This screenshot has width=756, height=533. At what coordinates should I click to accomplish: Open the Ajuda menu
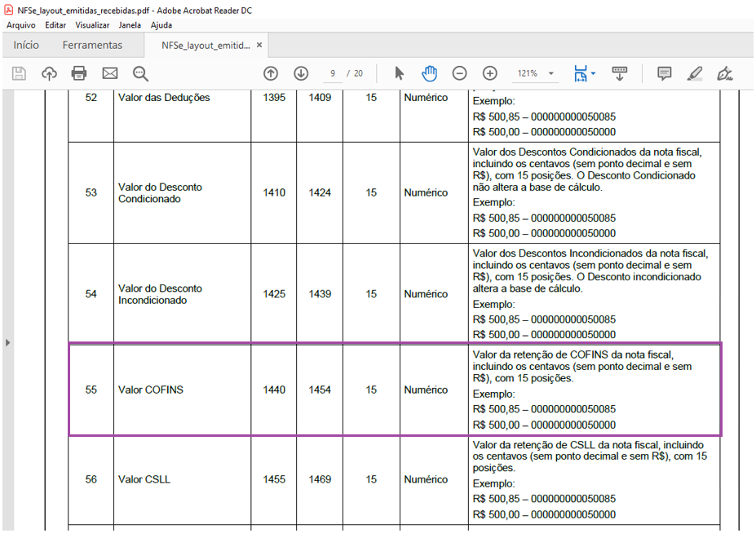click(161, 25)
